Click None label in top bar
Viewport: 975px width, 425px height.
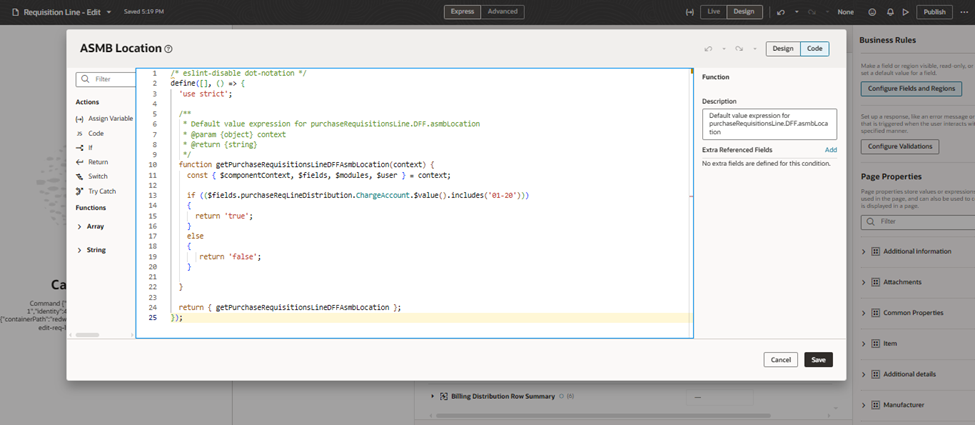coord(846,12)
